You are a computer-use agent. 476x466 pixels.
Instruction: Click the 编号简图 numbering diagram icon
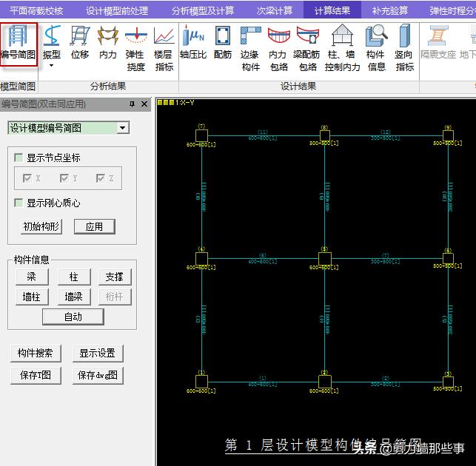tap(19, 43)
